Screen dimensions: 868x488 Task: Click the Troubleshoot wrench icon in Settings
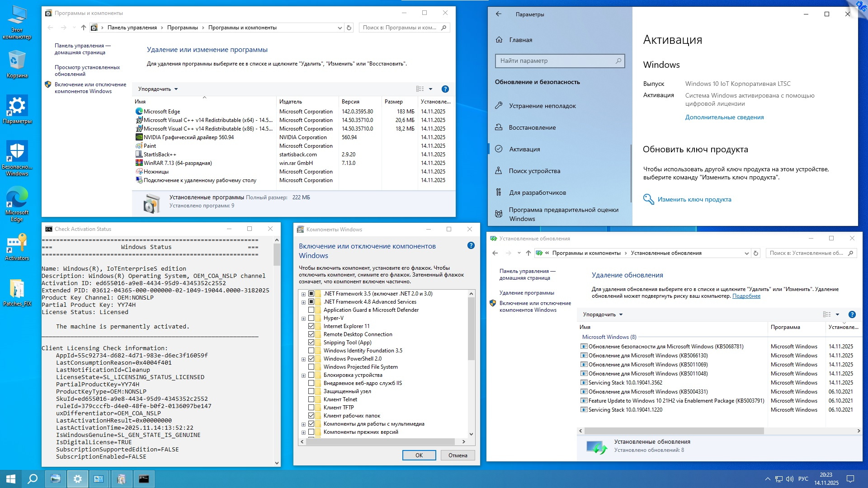[x=499, y=106]
